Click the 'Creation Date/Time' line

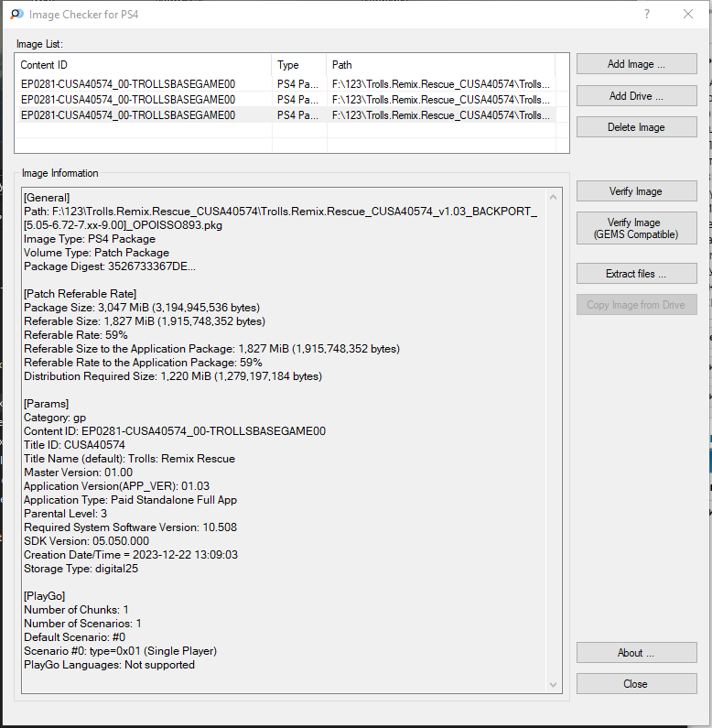(131, 554)
